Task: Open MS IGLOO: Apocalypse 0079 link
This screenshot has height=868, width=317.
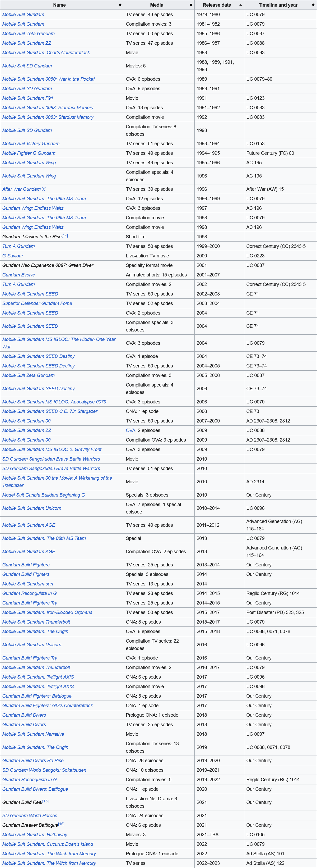Action: click(x=54, y=402)
